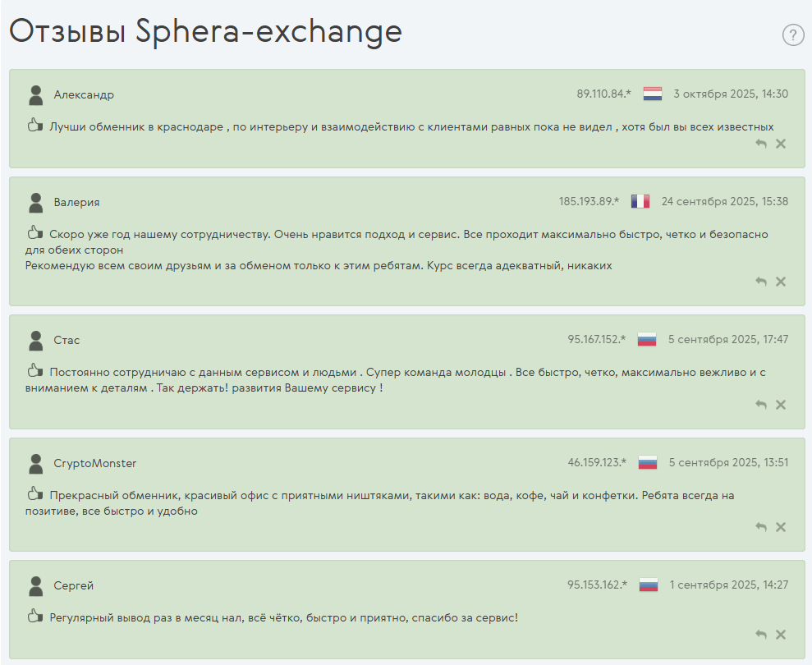
Task: Click thumbs-up icon on CryptoMonster's review
Action: 34,494
